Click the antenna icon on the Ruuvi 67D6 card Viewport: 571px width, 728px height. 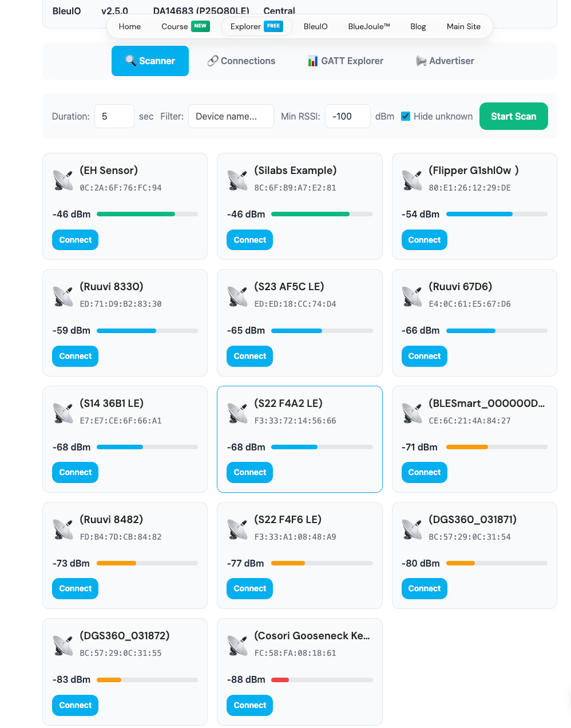pyautogui.click(x=411, y=295)
